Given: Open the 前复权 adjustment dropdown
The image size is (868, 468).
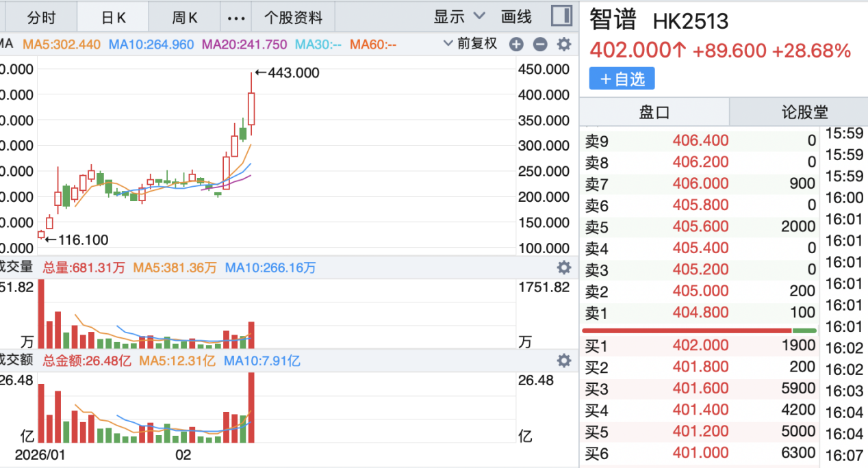Looking at the screenshot, I should tap(470, 44).
